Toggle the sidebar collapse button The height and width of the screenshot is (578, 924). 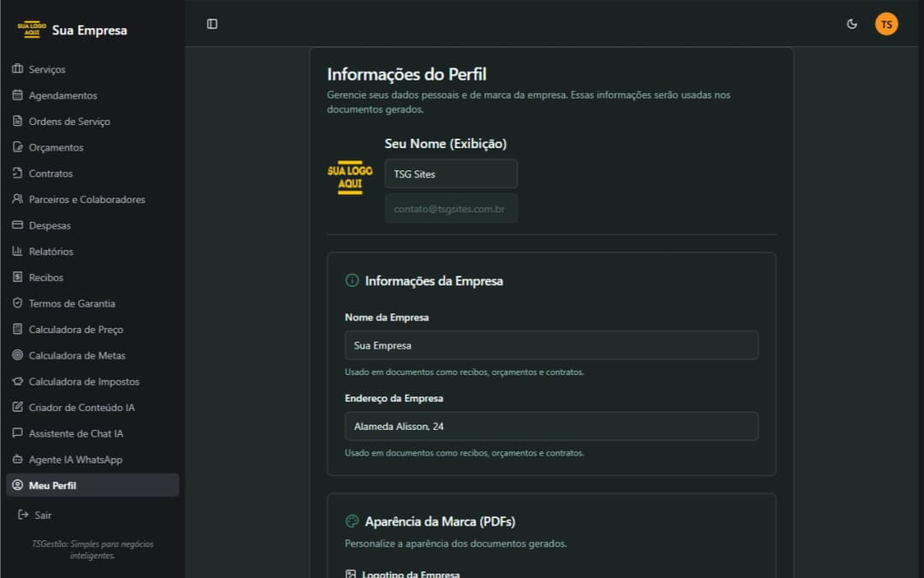click(x=212, y=24)
